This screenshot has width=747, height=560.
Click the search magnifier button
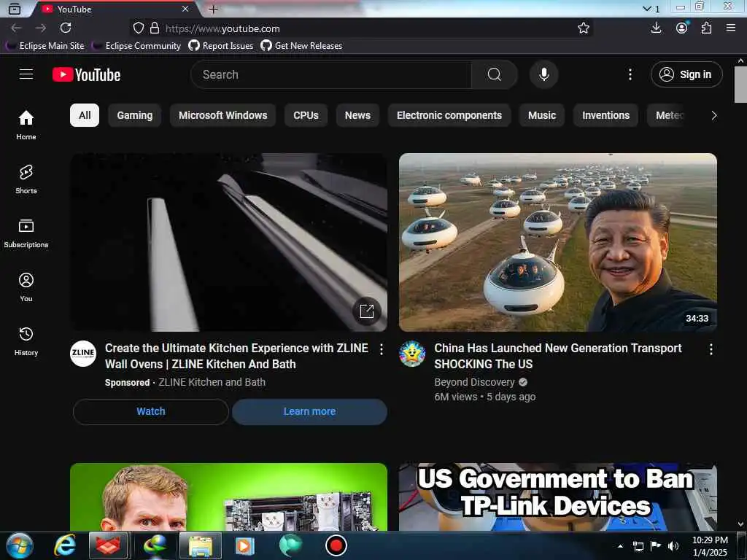point(495,74)
